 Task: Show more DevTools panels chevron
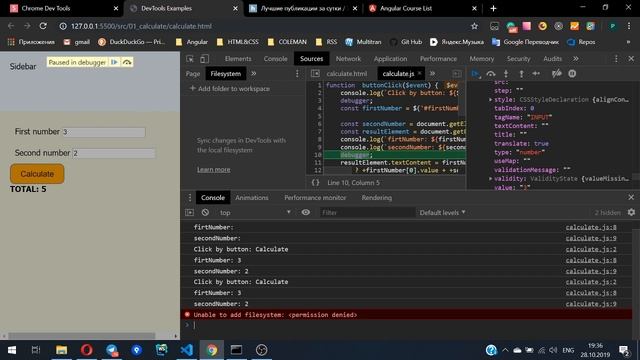[576, 59]
